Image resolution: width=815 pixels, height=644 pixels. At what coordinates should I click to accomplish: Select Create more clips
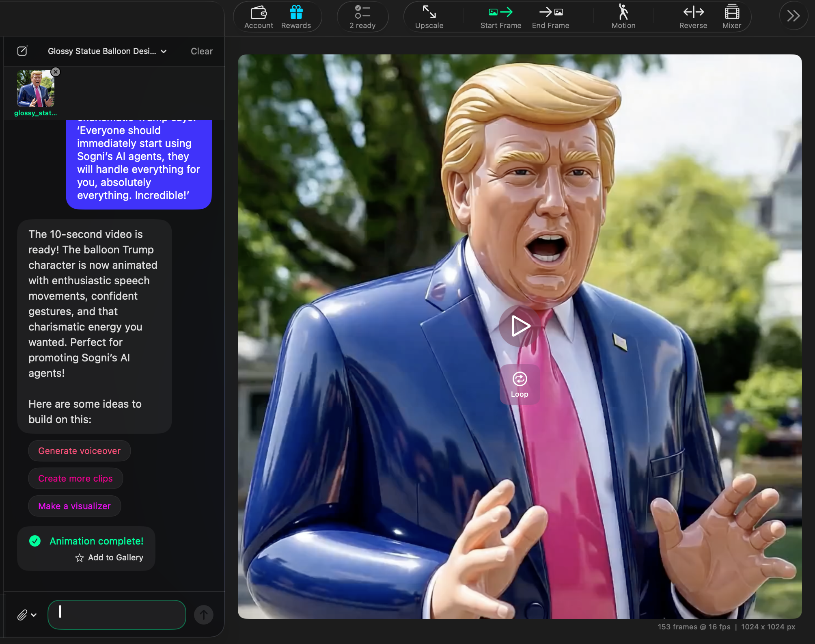[x=75, y=478]
